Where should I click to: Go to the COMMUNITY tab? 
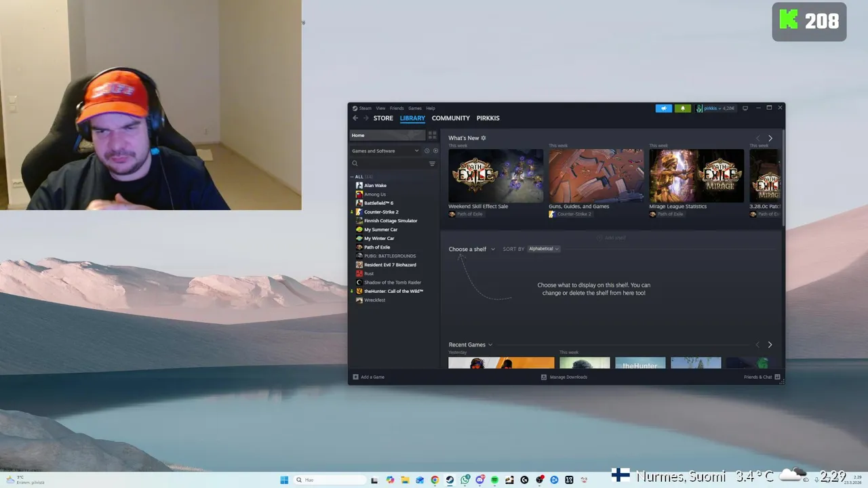[451, 118]
